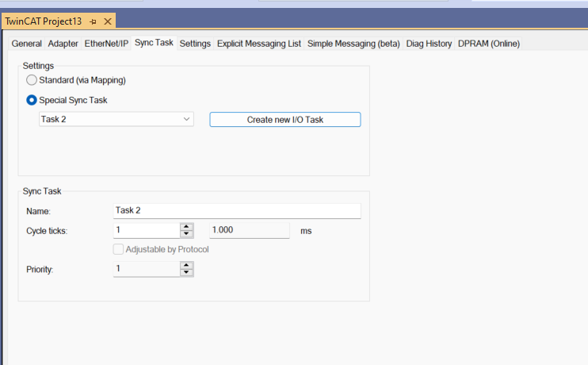Increase Priority with up arrow
Screen dimensions: 588x365
[x=186, y=266]
